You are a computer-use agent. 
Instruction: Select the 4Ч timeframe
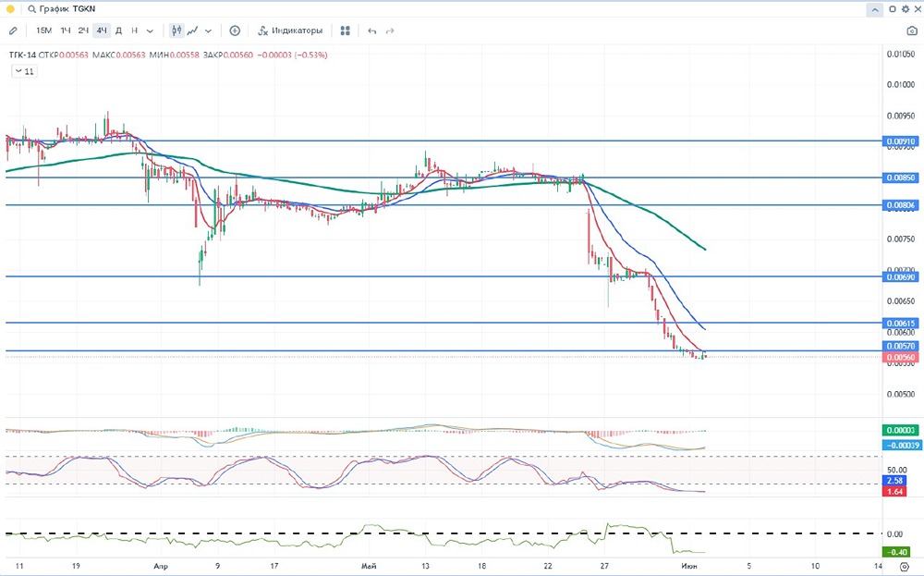pos(102,31)
